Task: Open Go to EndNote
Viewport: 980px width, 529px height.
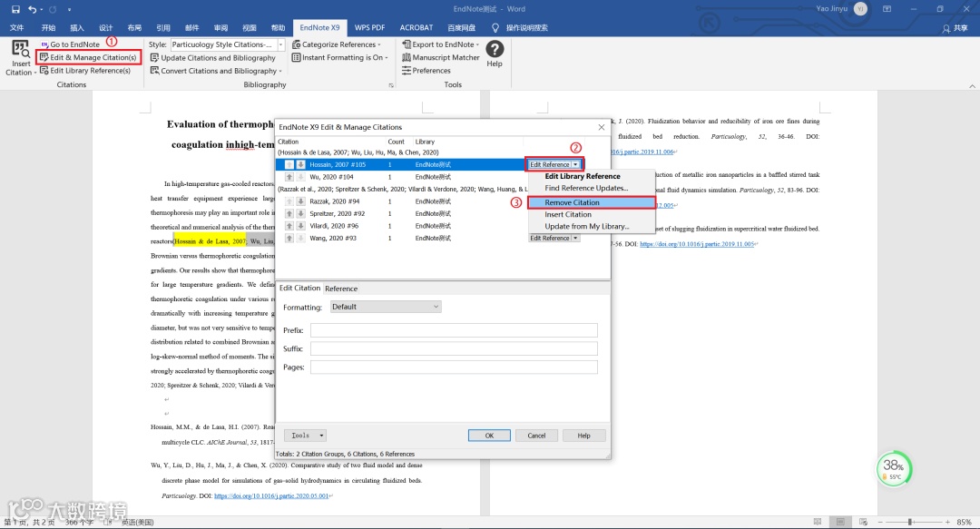Action: (70, 44)
